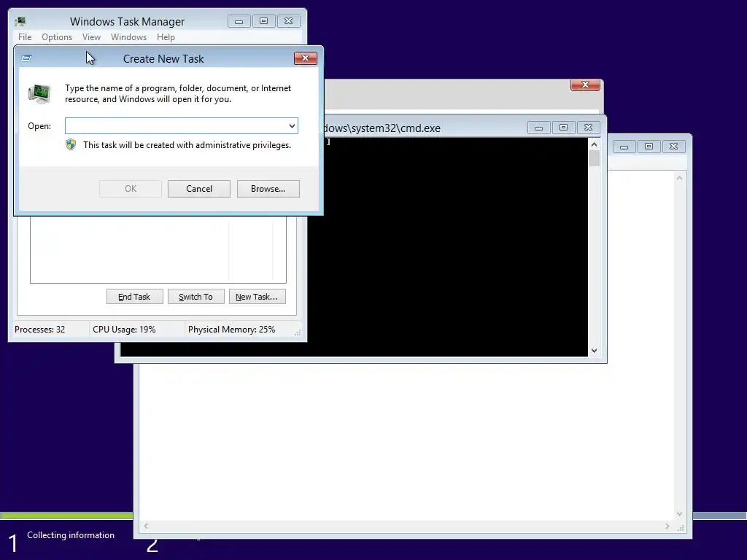The image size is (747, 560).
Task: Open the View menu in Task Manager
Action: pos(91,37)
